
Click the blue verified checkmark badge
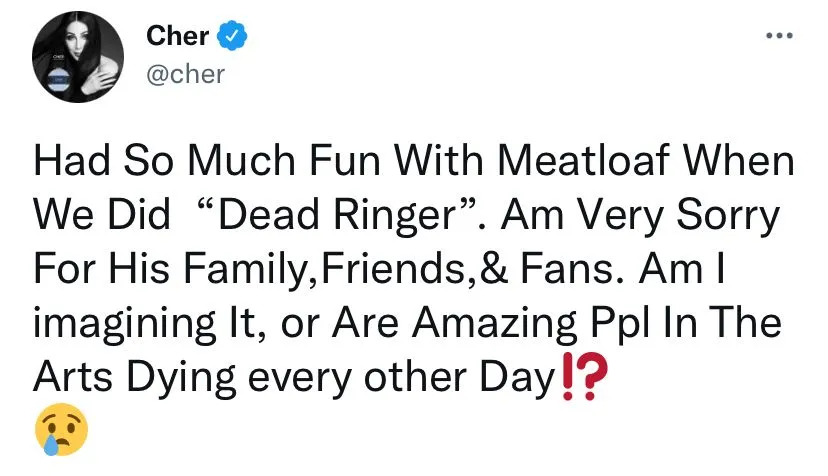click(x=232, y=36)
